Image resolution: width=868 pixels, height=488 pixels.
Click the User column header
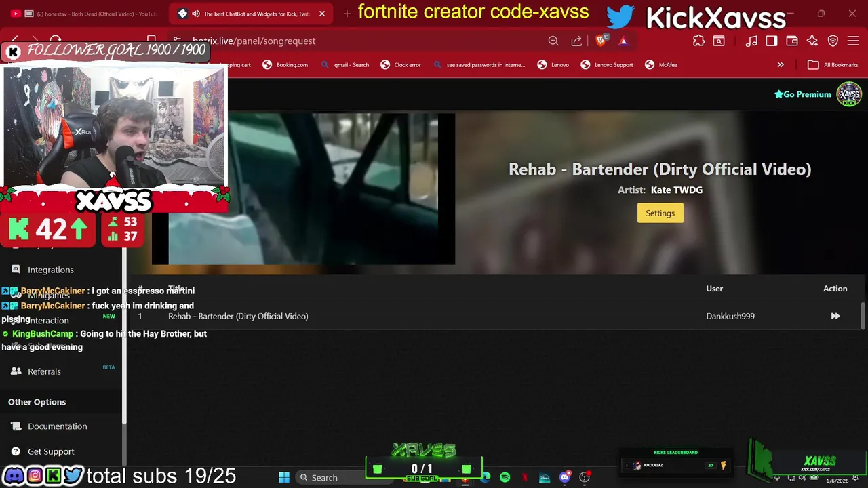click(714, 289)
